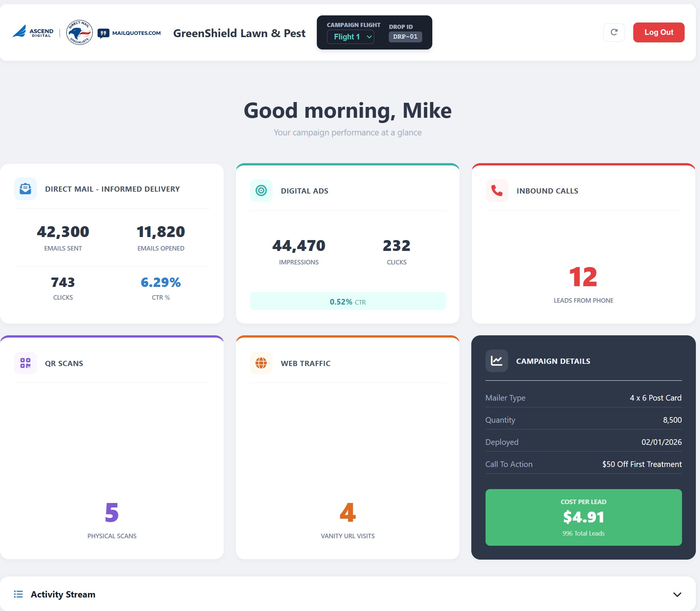This screenshot has height=611, width=700.
Task: Click the refresh icon in the header
Action: [x=614, y=32]
